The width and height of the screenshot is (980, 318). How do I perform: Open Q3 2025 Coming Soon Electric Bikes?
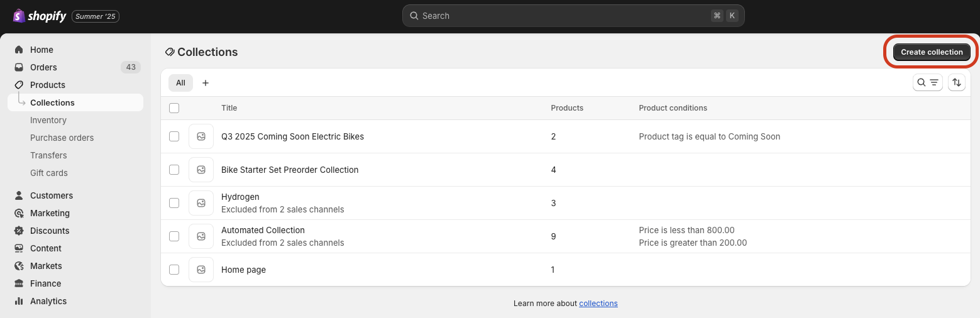(x=292, y=136)
